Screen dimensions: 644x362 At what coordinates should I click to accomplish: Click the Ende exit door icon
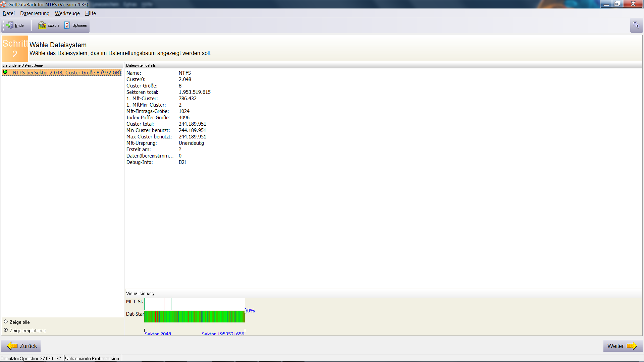10,25
